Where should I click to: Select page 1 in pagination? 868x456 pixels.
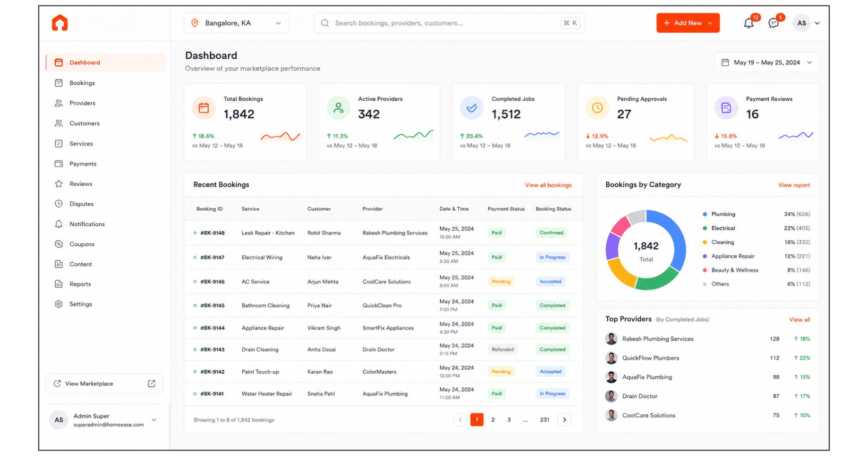[x=477, y=420]
